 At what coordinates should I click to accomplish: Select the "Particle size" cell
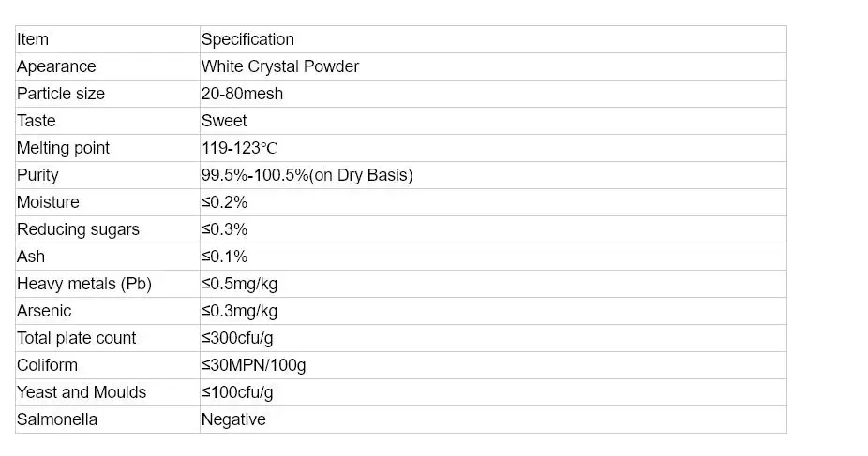(x=61, y=94)
